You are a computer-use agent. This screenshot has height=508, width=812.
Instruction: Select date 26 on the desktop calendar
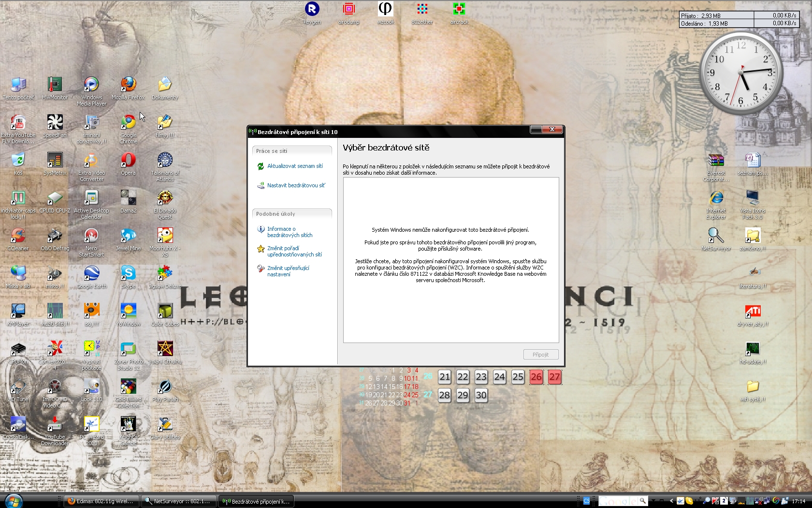(536, 377)
